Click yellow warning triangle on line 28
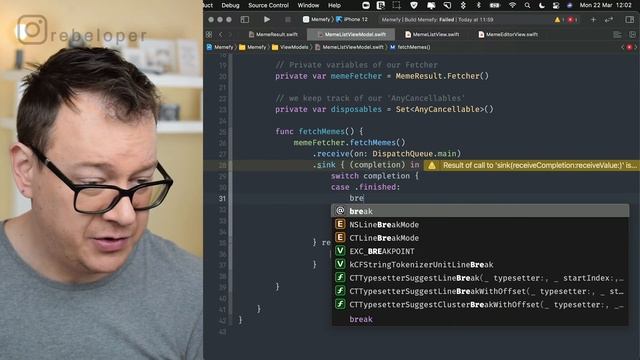 tap(432, 165)
